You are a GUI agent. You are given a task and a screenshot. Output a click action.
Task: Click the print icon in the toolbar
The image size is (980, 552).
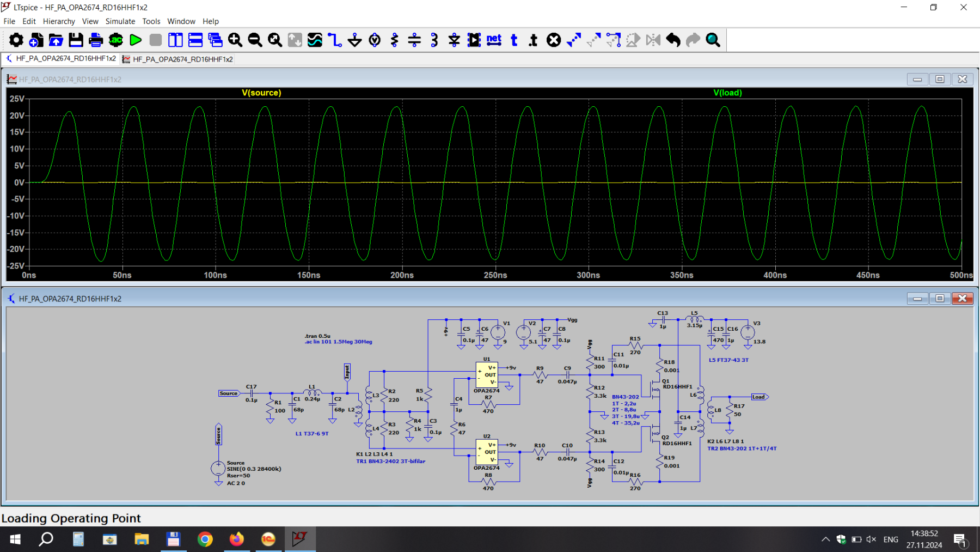click(96, 40)
